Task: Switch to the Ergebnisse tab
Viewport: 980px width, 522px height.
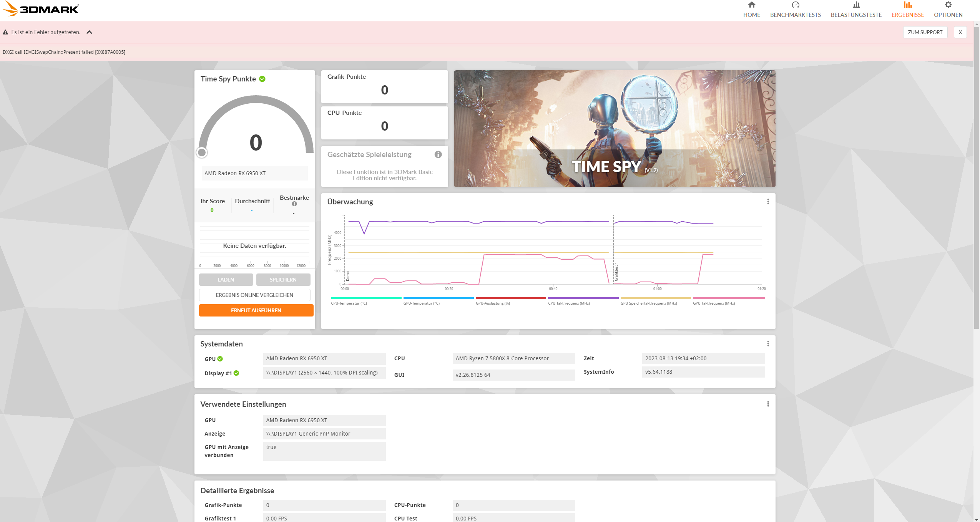Action: pyautogui.click(x=907, y=10)
